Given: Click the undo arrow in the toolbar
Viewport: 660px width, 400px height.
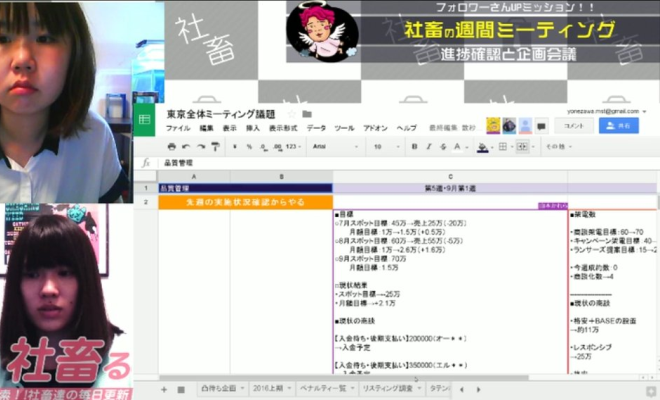Looking at the screenshot, I should pyautogui.click(x=187, y=147).
